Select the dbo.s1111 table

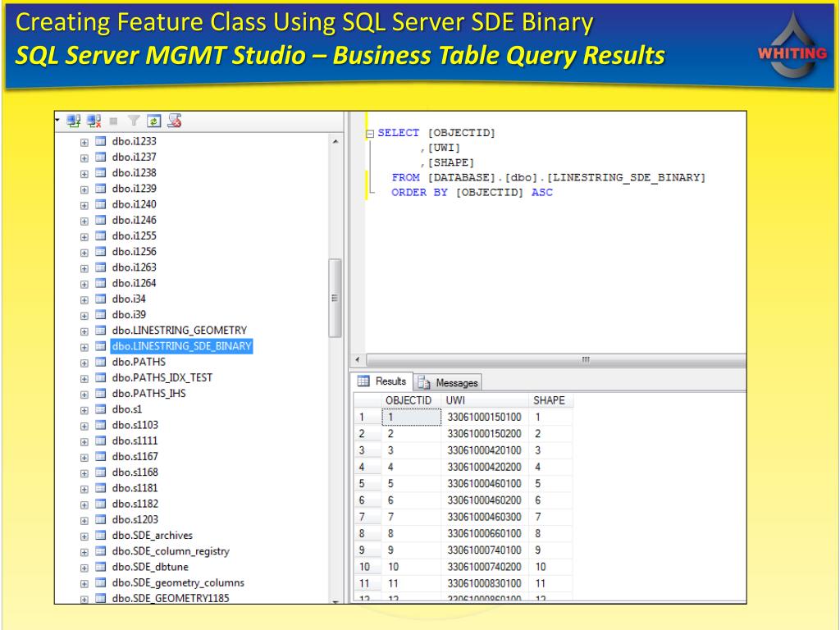tap(135, 441)
